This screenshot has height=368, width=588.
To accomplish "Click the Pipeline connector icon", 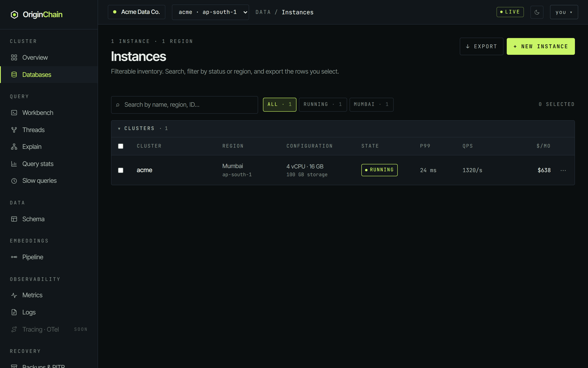I will [x=14, y=257].
